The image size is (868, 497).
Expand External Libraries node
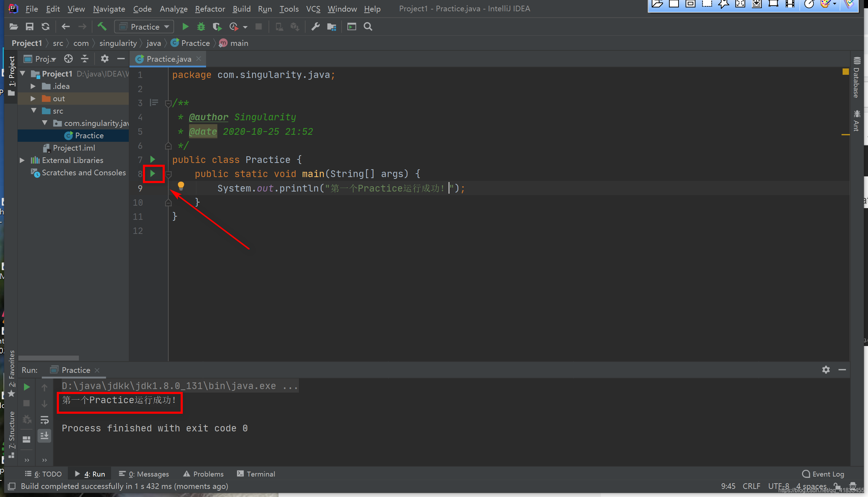(22, 160)
